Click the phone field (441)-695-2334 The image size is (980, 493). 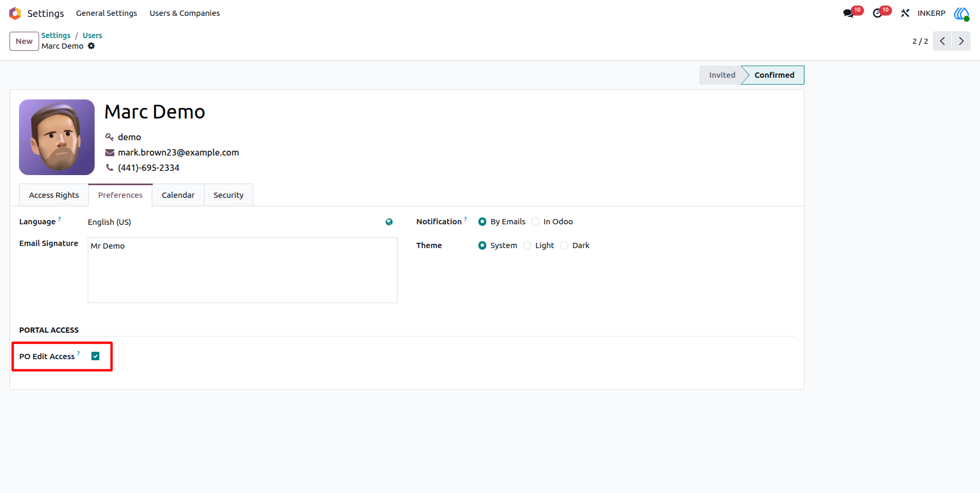(x=149, y=168)
